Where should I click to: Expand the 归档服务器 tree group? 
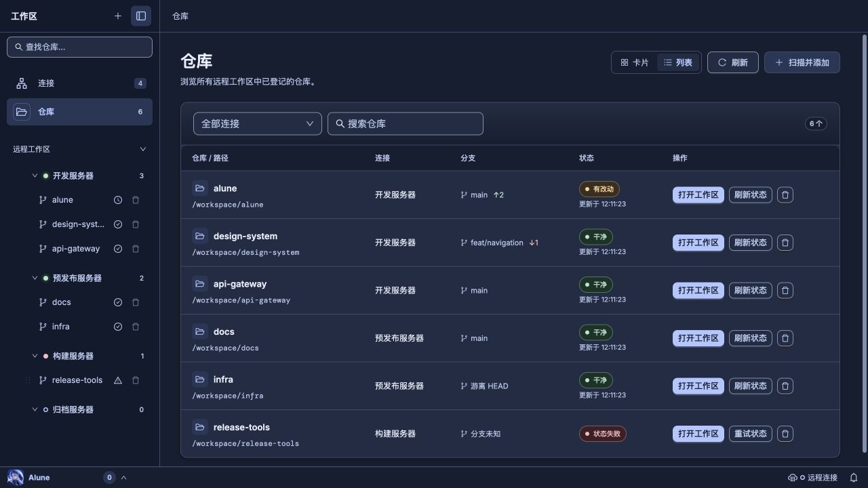coord(35,409)
